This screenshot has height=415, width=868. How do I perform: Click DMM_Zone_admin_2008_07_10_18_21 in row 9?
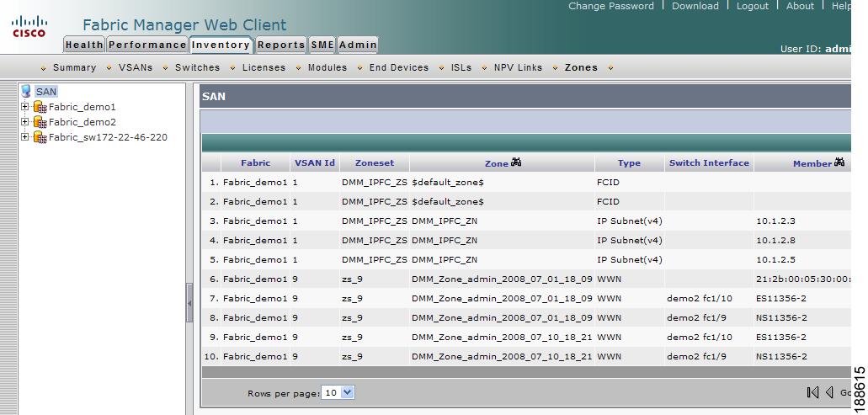(x=502, y=337)
